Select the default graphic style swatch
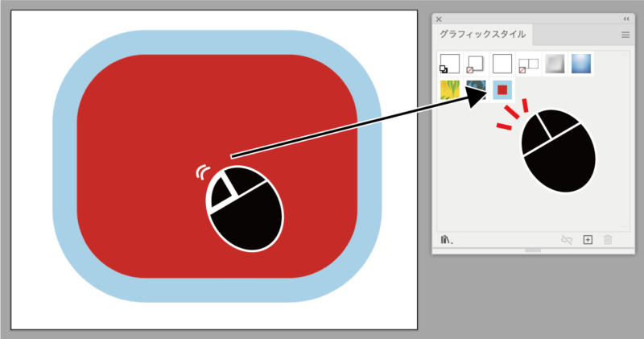Viewport: 644px width, 339px height. (x=449, y=64)
